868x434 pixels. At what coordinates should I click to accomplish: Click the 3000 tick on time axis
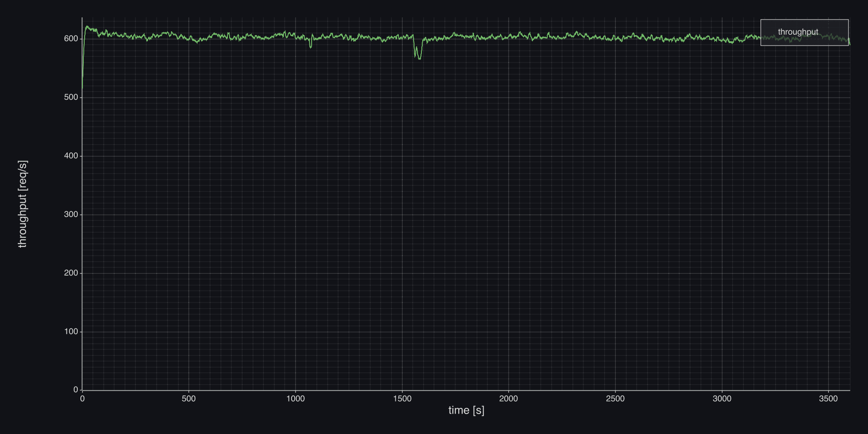[x=722, y=399]
